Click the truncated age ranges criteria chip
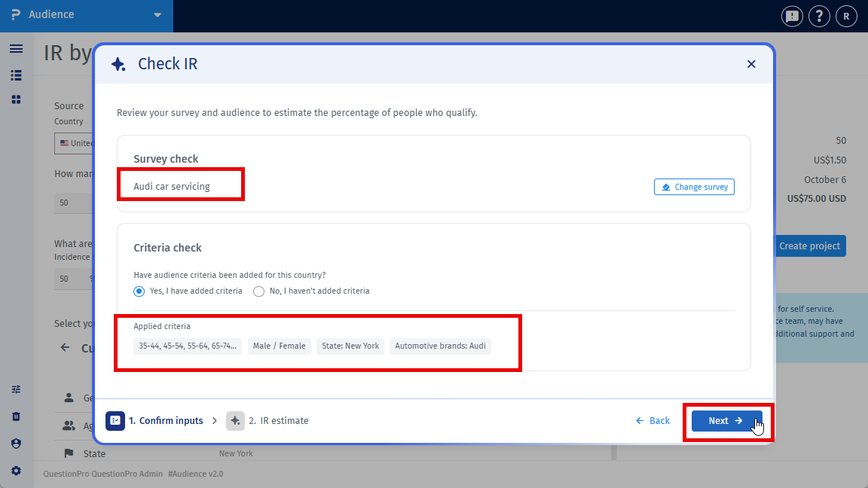868x488 pixels. click(188, 346)
